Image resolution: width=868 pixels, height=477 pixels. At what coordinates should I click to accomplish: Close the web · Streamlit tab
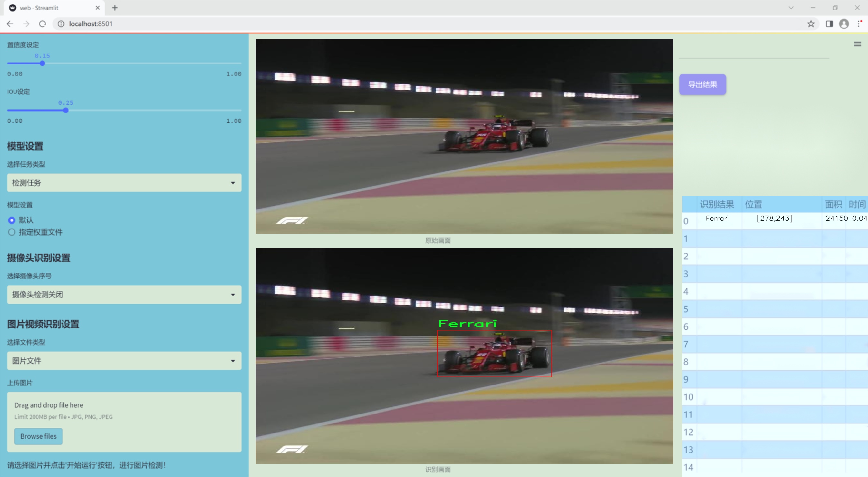[x=98, y=8]
